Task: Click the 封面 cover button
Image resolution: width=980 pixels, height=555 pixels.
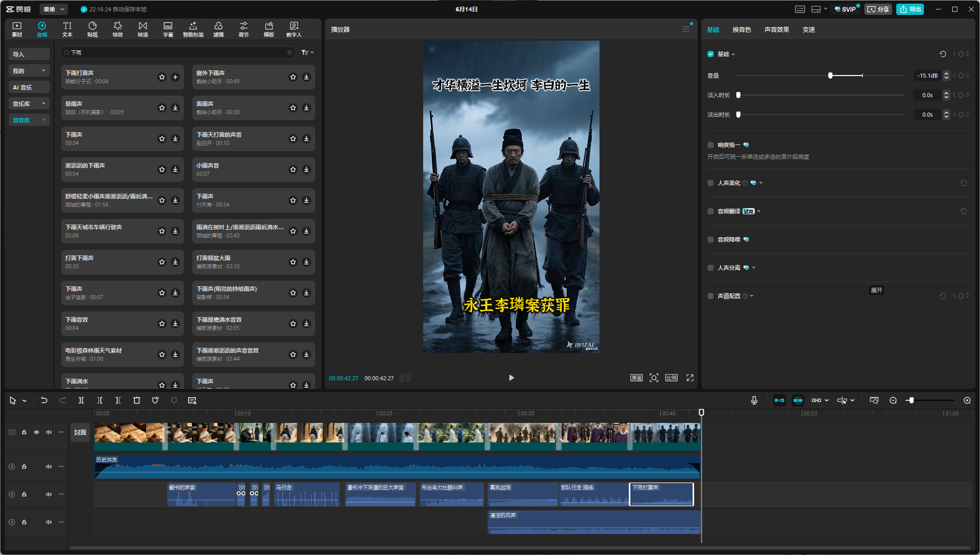Action: [x=80, y=433]
